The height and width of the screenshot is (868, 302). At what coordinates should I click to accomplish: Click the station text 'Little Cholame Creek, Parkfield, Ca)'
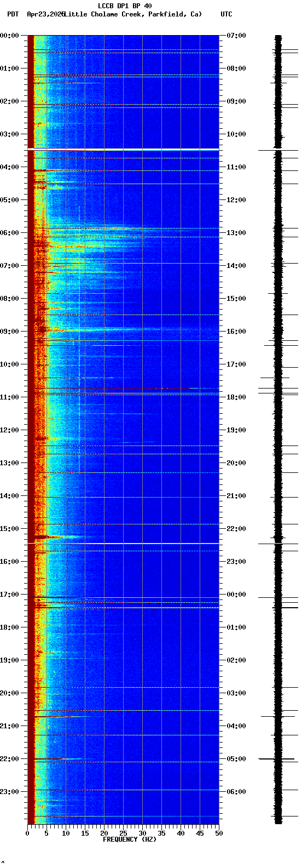click(133, 14)
